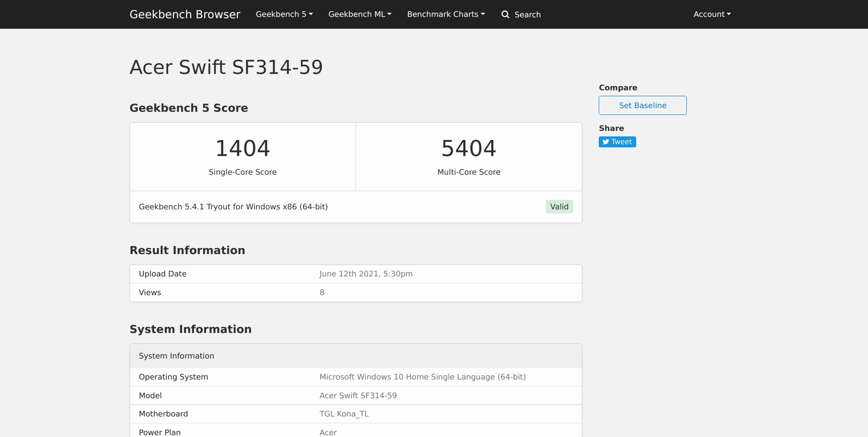Click the Upload Date row label
The image size is (868, 437).
click(x=162, y=274)
